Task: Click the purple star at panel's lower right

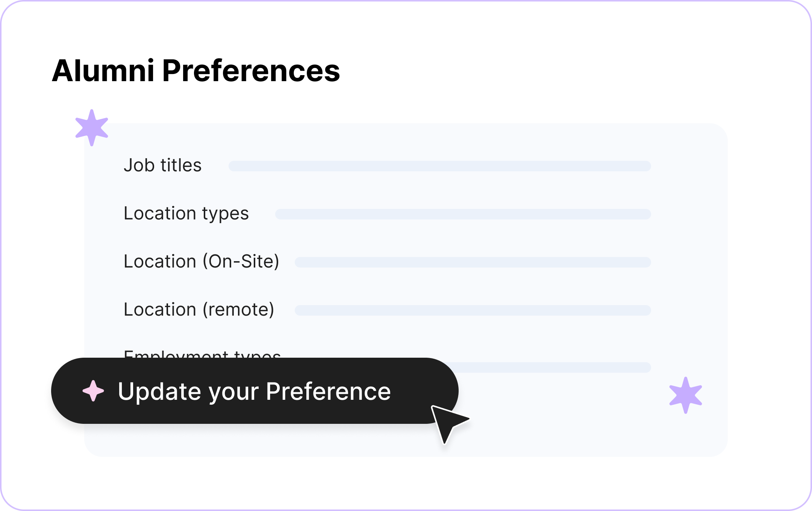Action: (x=685, y=395)
